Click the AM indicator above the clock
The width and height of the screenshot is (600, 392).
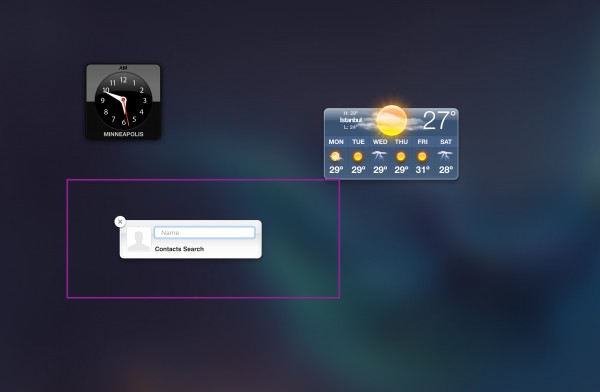123,68
